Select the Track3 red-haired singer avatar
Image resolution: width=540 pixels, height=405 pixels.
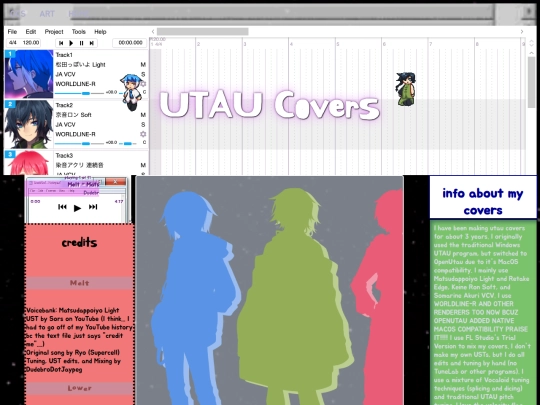(x=29, y=163)
